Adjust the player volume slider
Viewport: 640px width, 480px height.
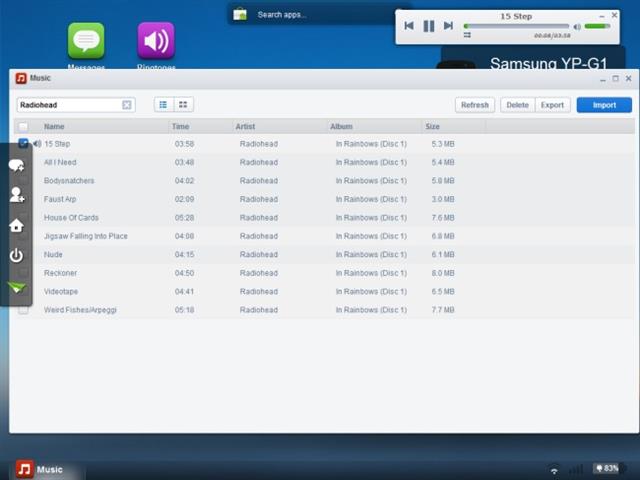point(597,27)
